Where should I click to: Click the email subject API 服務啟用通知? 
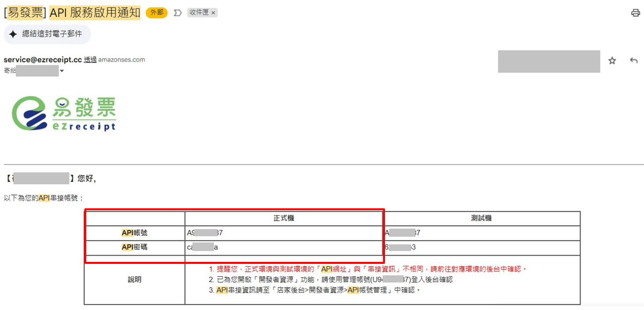point(95,13)
